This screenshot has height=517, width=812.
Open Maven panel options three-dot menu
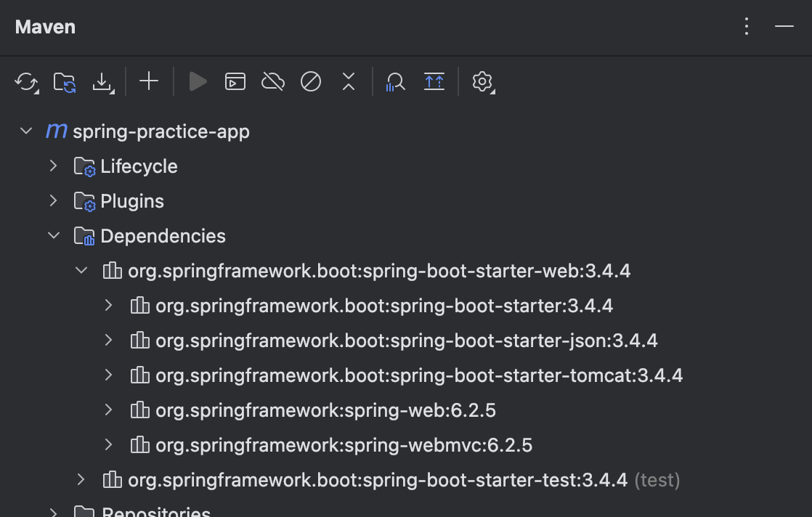(x=747, y=27)
